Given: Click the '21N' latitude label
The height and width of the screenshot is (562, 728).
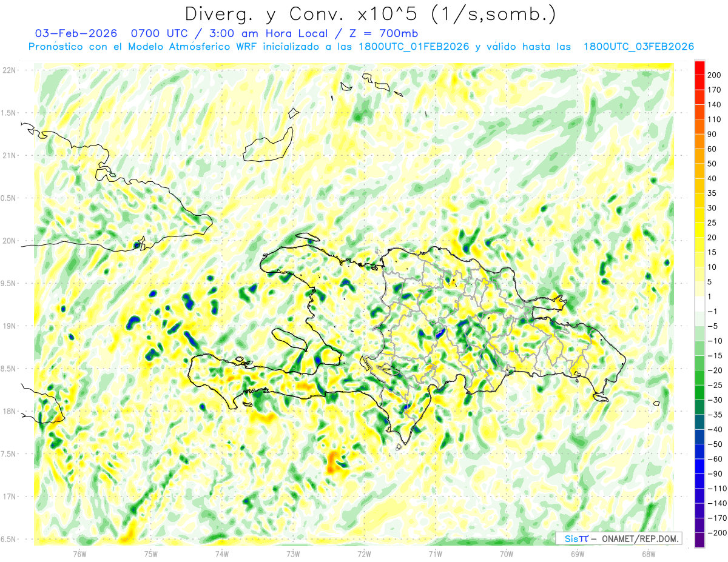Looking at the screenshot, I should point(8,155).
